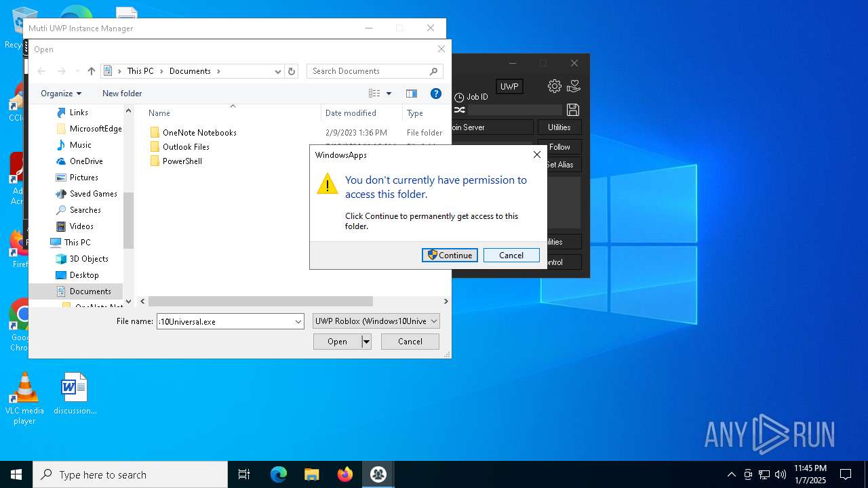Select Desktop in navigation tree

(x=84, y=275)
